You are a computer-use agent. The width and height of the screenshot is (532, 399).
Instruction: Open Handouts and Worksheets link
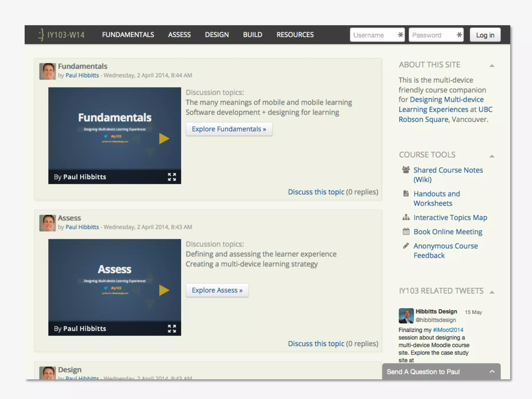(x=436, y=198)
